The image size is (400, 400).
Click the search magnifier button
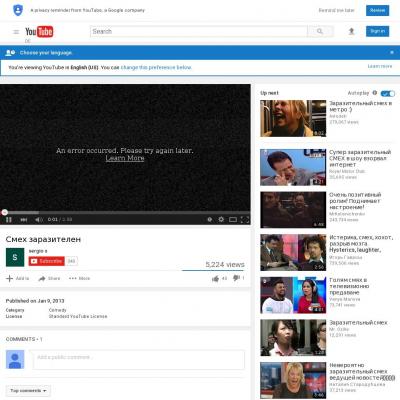tap(320, 31)
